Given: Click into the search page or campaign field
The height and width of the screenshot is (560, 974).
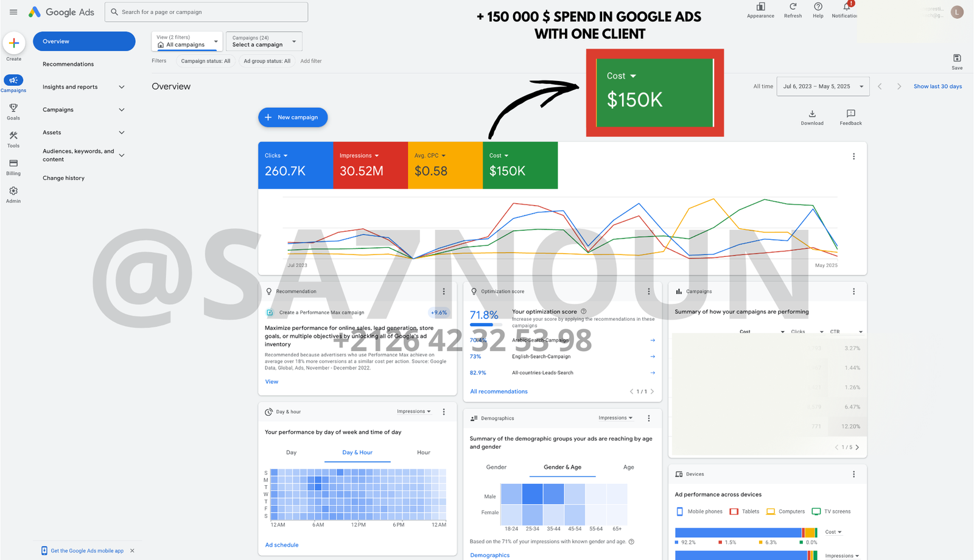Looking at the screenshot, I should click(x=206, y=12).
